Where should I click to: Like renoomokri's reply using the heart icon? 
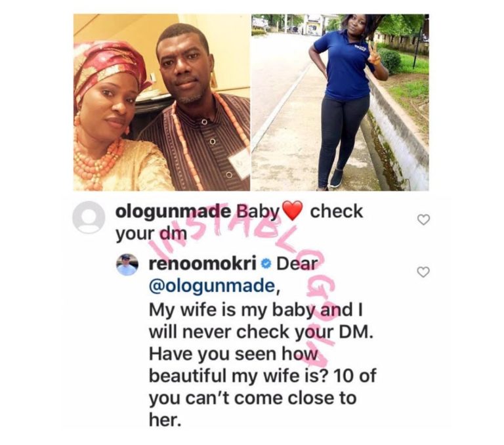pos(423,271)
